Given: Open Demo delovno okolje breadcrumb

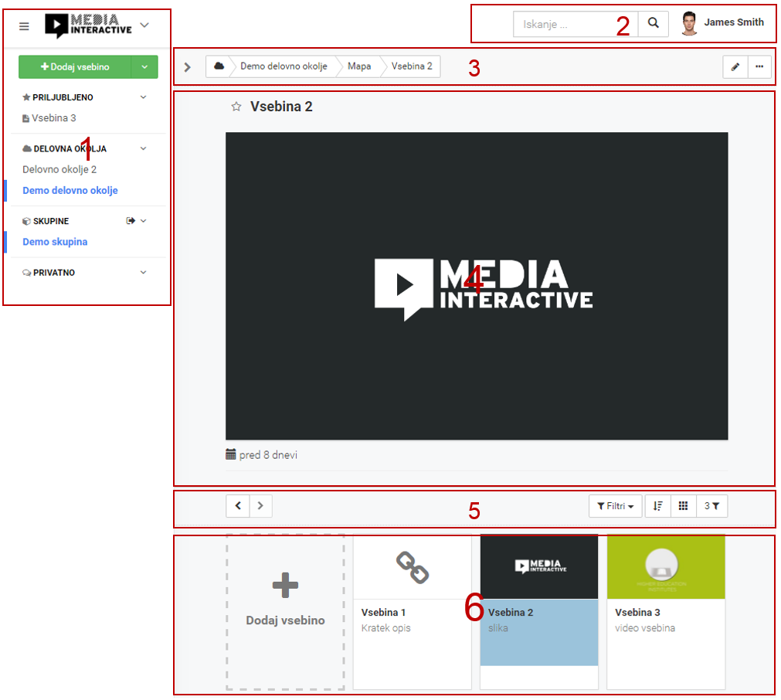Looking at the screenshot, I should click(284, 66).
